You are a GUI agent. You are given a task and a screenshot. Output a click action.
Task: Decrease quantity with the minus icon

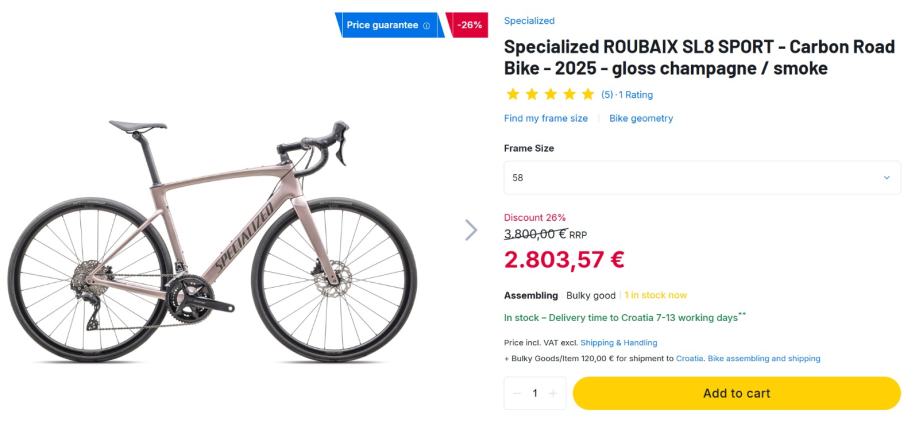pos(517,394)
